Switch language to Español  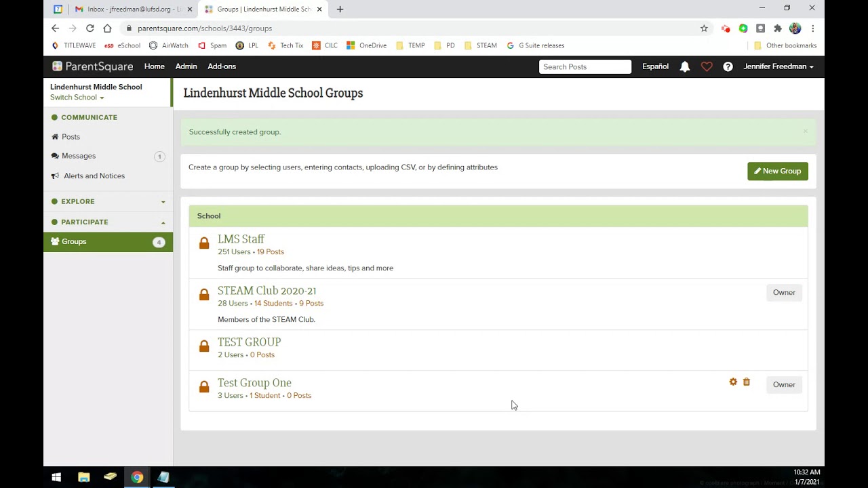[655, 66]
